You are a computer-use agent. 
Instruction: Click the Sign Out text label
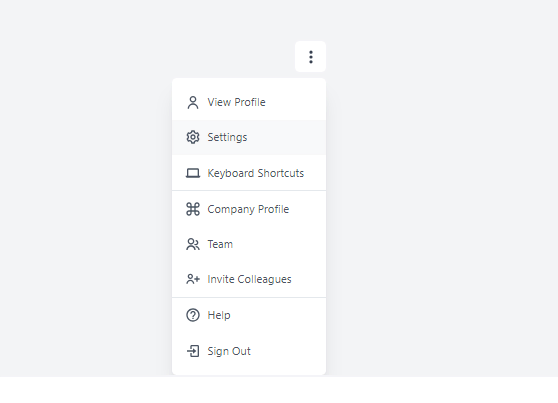coord(229,351)
